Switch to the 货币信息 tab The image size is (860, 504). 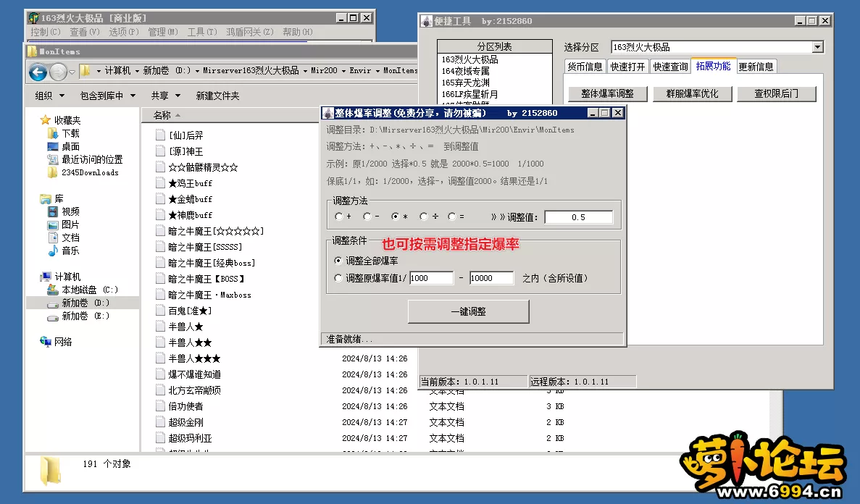click(x=585, y=67)
